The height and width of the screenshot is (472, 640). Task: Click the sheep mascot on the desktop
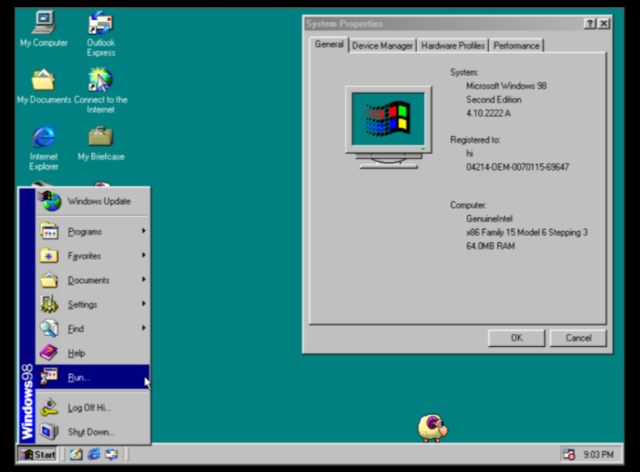432,428
